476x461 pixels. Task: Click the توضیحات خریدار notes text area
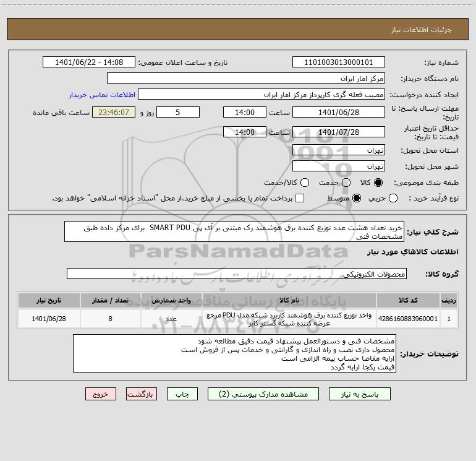(234, 353)
